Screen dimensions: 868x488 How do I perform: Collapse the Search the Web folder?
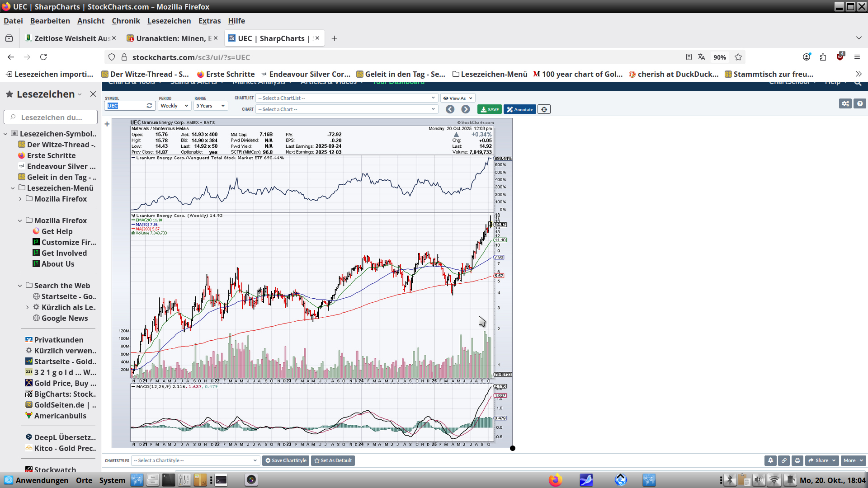[20, 286]
